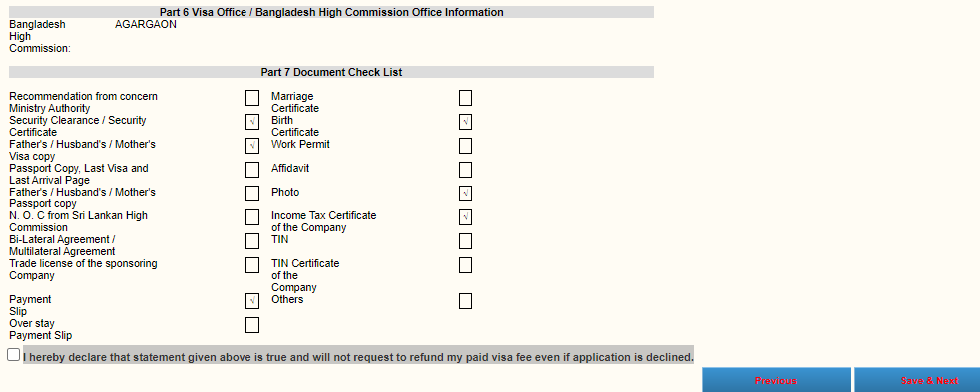980x392 pixels.
Task: Tick the TIN checkbox
Action: click(x=466, y=241)
